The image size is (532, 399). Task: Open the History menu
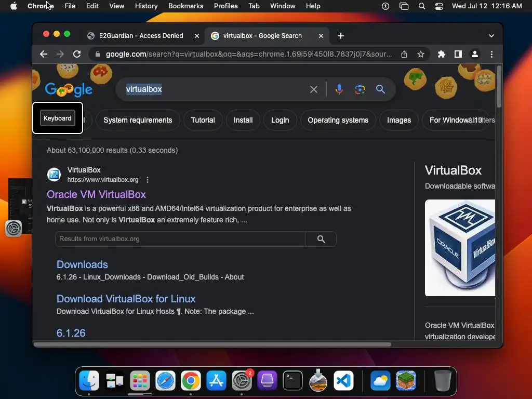click(146, 6)
